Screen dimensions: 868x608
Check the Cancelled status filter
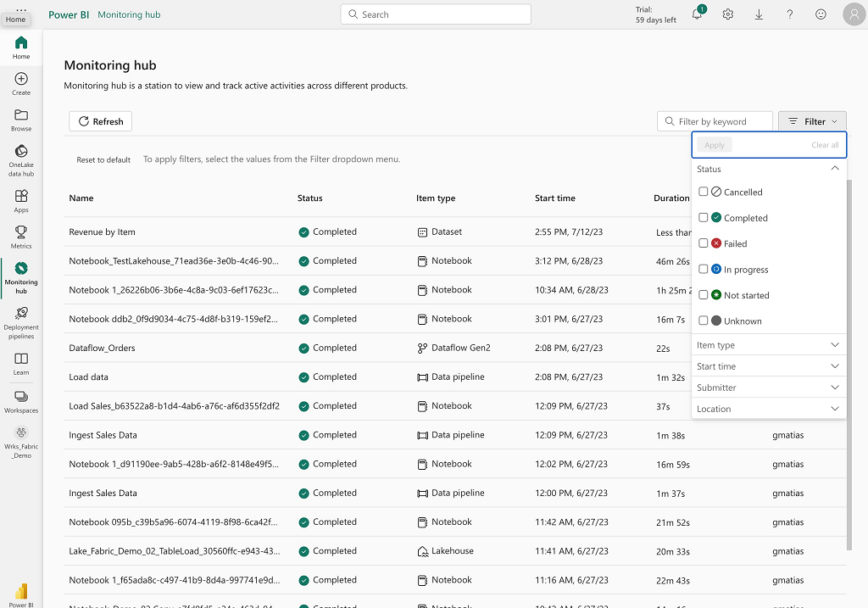pyautogui.click(x=703, y=192)
